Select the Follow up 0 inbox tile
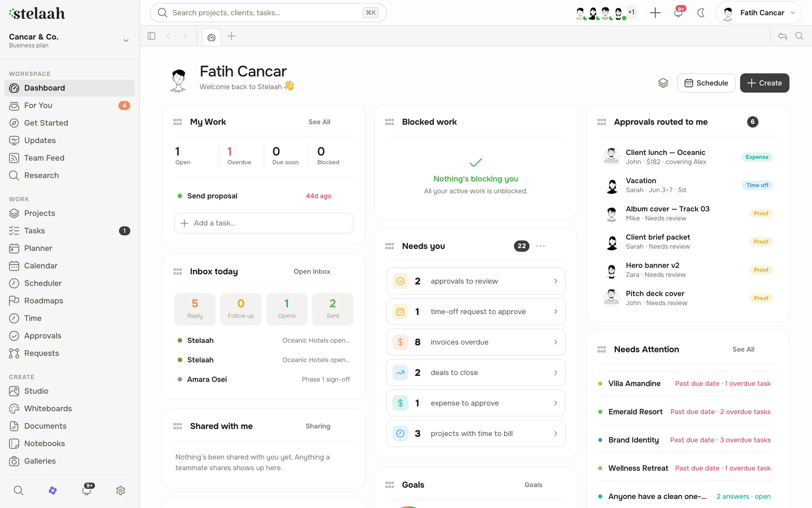The height and width of the screenshot is (508, 812). pos(241,309)
